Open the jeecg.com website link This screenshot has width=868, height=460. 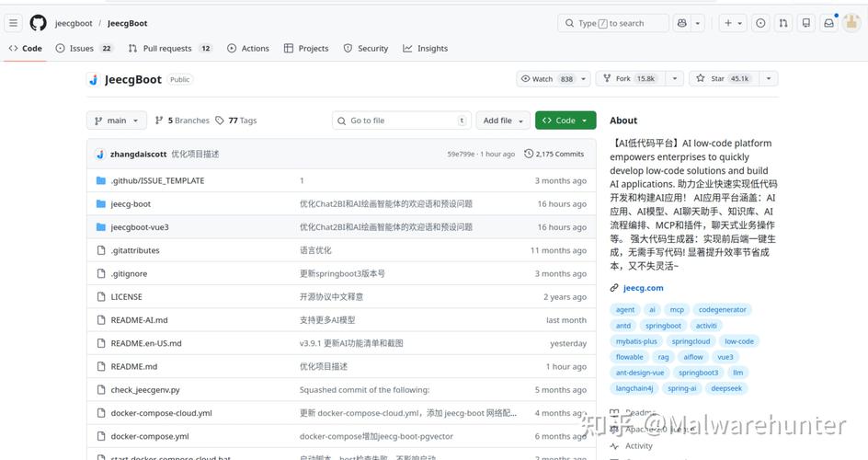643,288
